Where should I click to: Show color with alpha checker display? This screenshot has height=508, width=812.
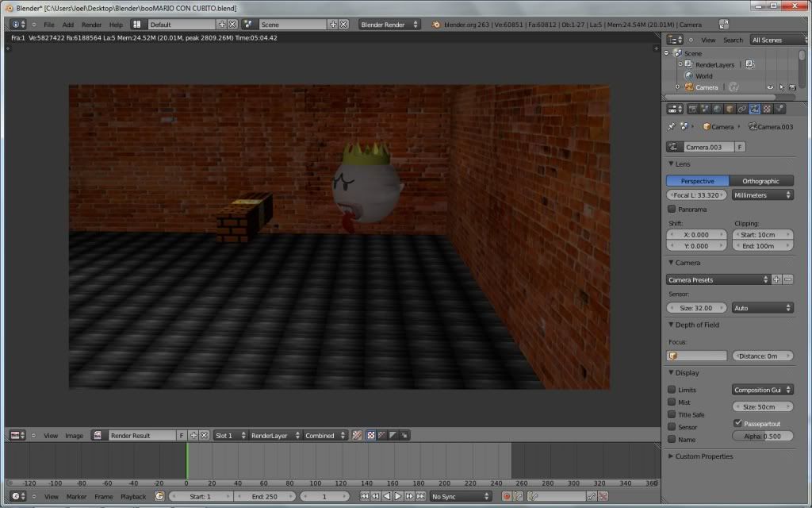point(371,436)
